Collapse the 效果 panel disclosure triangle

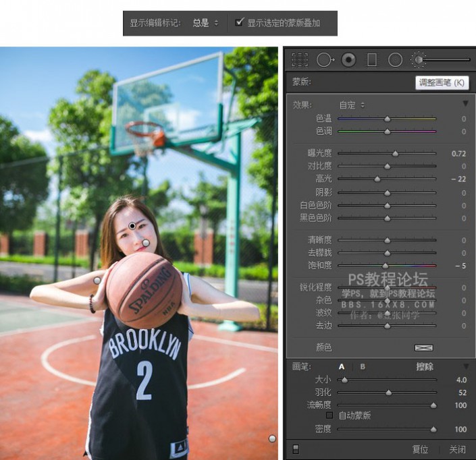pyautogui.click(x=465, y=104)
